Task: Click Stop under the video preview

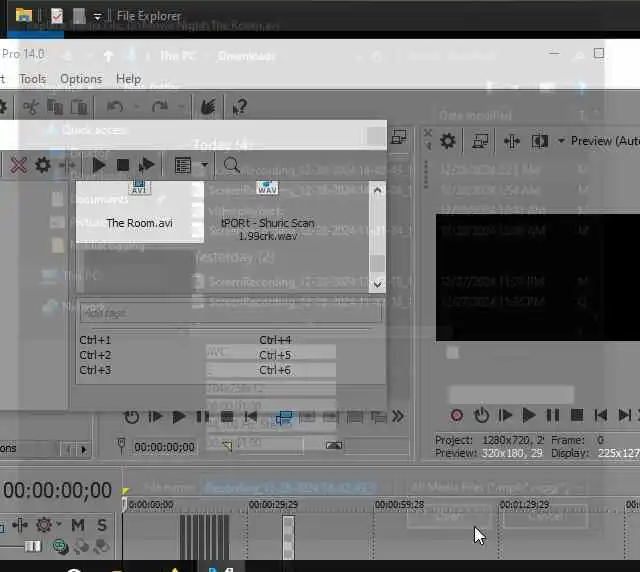Action: pyautogui.click(x=577, y=416)
